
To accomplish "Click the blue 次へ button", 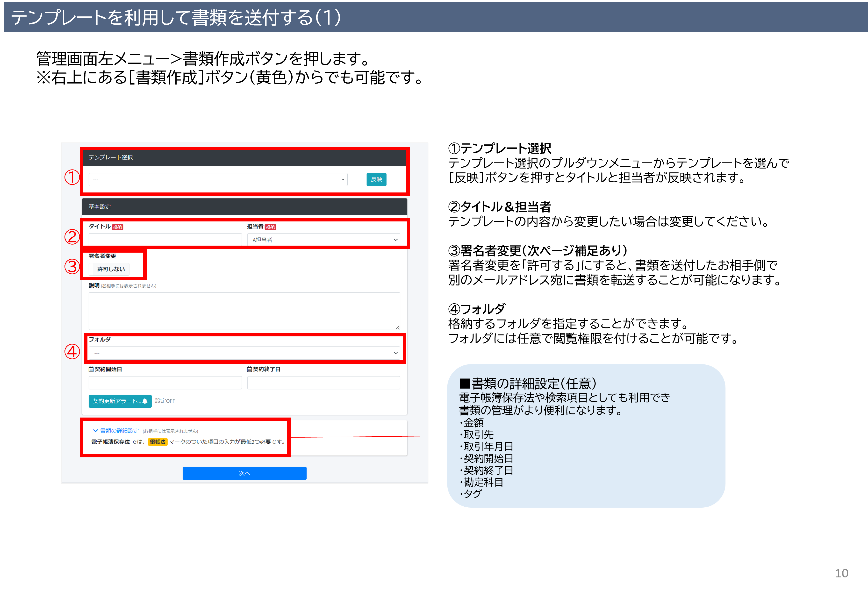I will click(244, 473).
